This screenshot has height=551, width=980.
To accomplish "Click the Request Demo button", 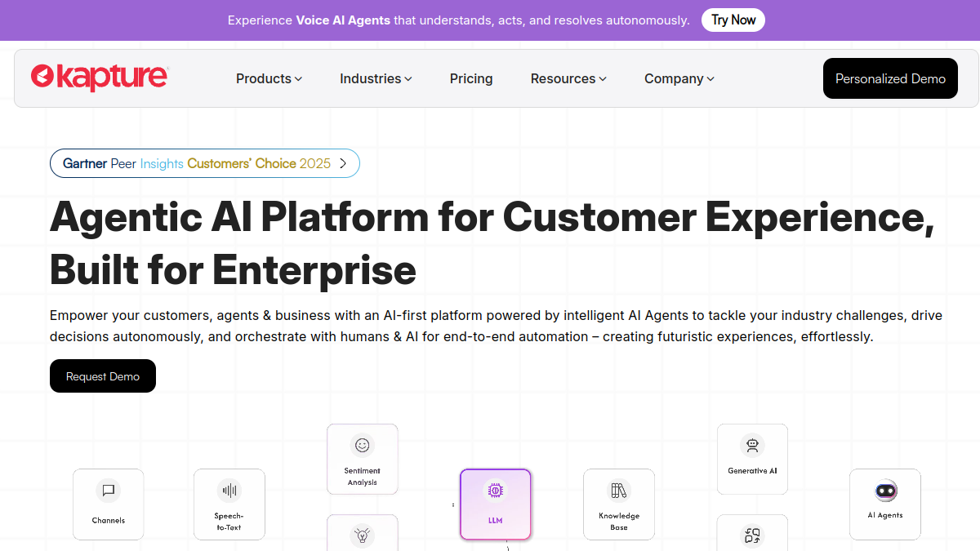I will [x=103, y=376].
